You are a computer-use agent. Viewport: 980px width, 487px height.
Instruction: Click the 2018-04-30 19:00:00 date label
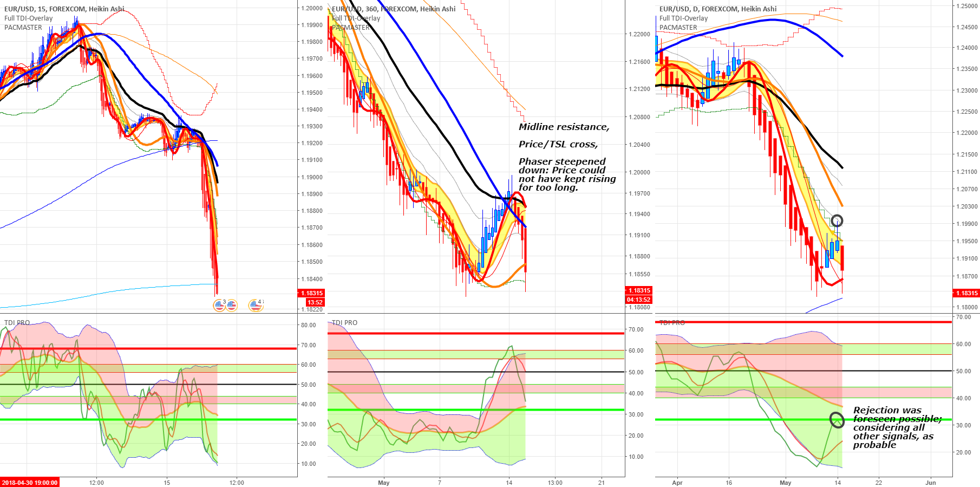[30, 483]
